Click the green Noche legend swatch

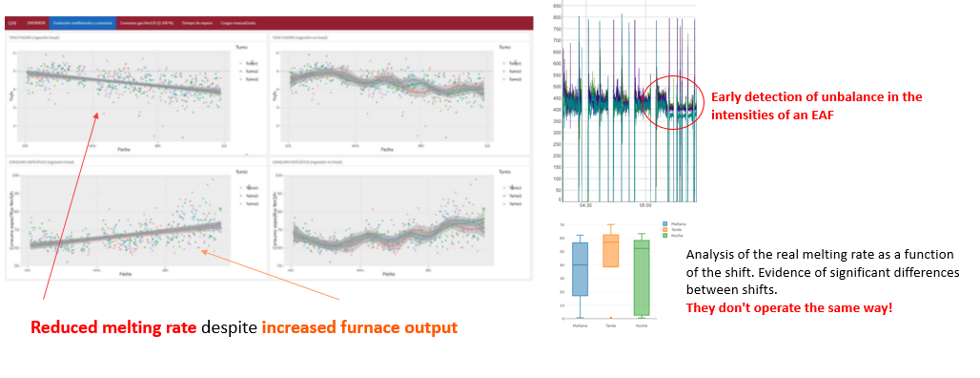tap(664, 235)
